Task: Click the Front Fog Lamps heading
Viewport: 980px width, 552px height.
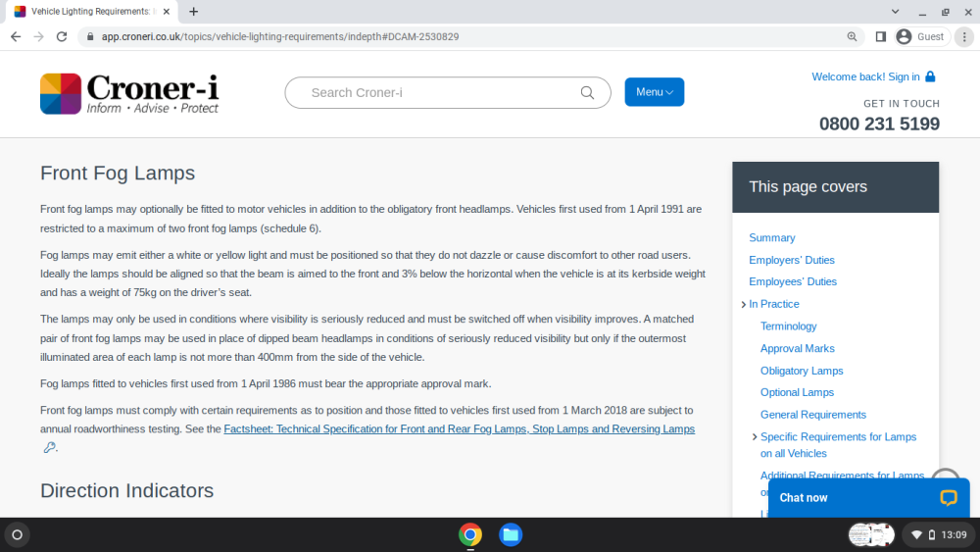Action: coord(118,174)
